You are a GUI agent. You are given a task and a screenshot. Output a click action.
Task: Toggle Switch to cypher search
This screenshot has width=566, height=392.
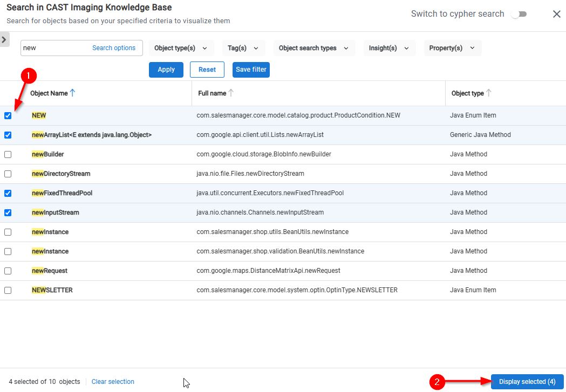[519, 14]
